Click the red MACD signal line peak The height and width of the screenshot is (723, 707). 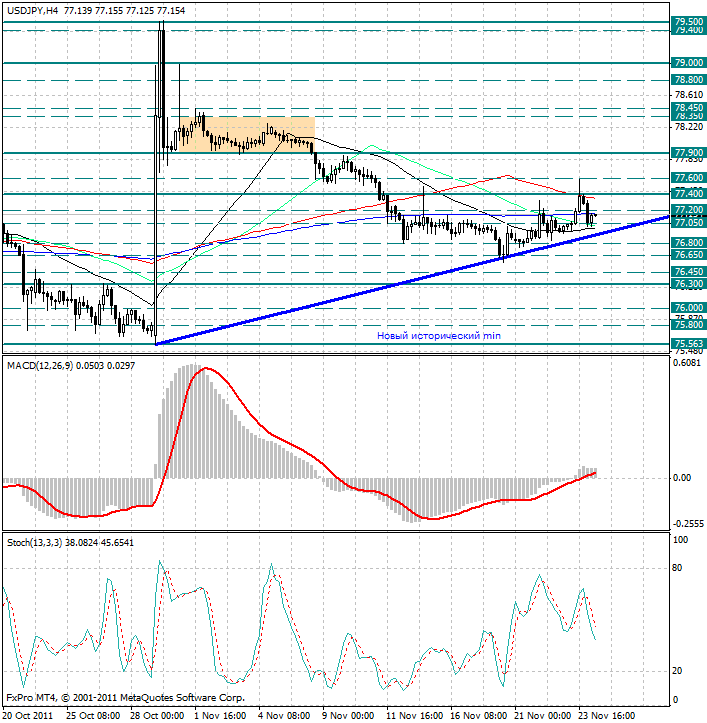pyautogui.click(x=205, y=369)
